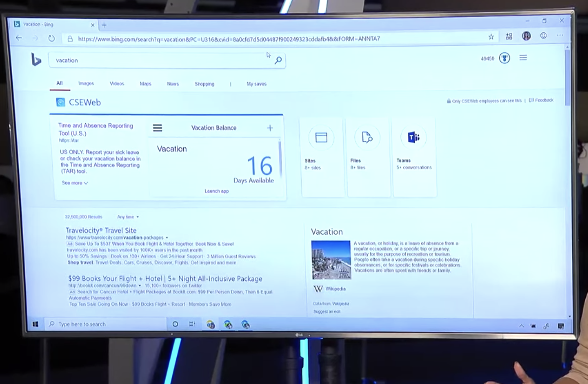Open the second Edge icon on taskbar
The image size is (588, 384).
coord(228,325)
